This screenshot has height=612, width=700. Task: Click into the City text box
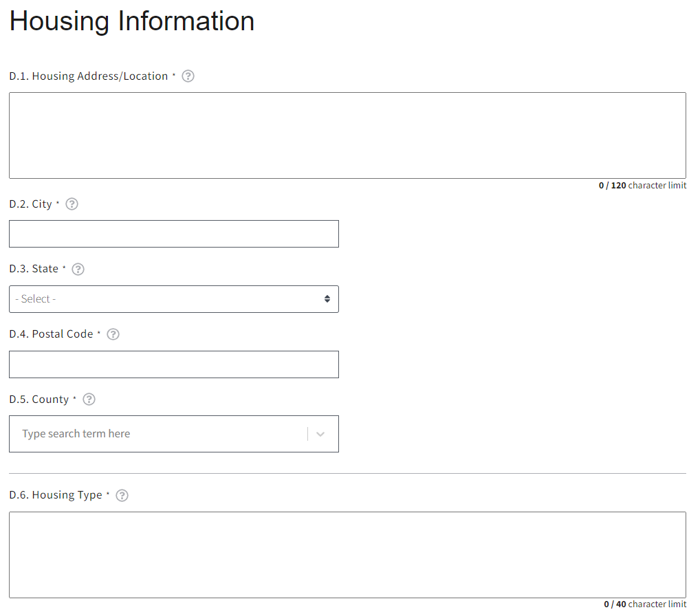pos(173,234)
